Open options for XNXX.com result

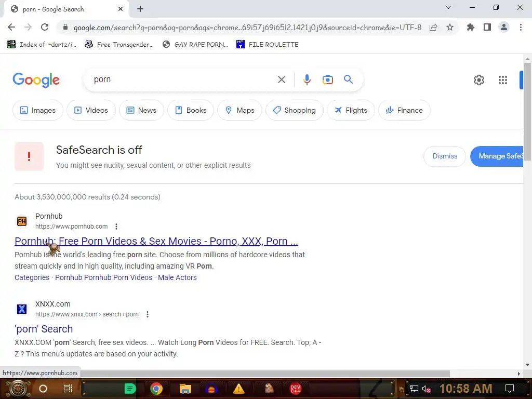point(147,314)
